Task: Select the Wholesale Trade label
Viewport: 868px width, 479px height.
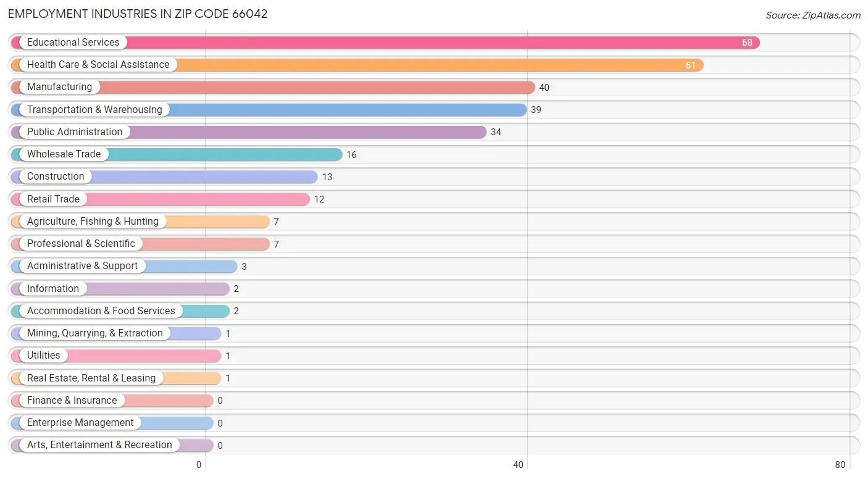Action: pos(64,154)
